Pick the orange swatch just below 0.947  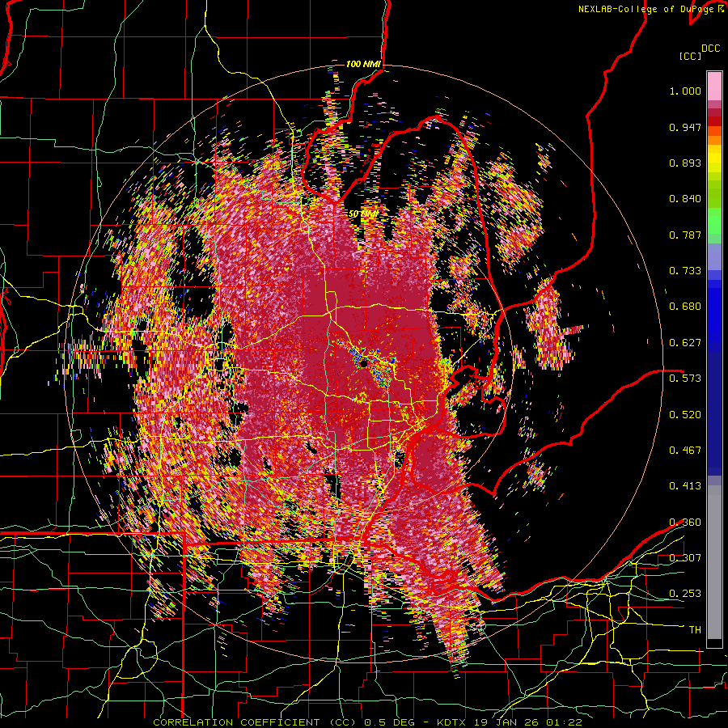click(x=714, y=140)
